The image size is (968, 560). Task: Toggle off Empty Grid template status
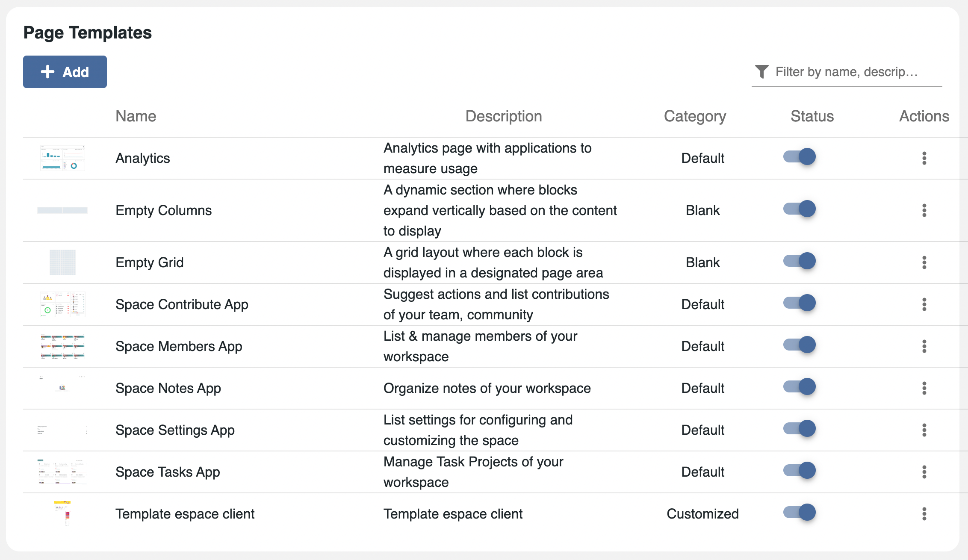coord(799,261)
